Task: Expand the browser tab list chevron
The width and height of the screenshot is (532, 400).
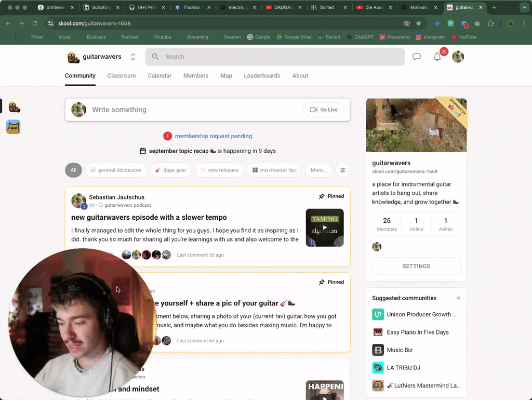Action: [524, 7]
